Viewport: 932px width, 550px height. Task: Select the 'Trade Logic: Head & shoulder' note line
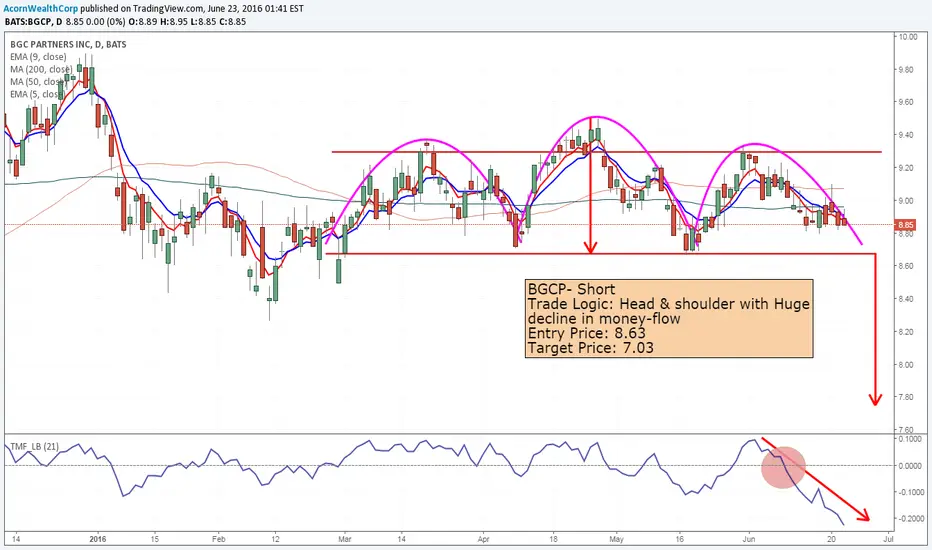669,304
